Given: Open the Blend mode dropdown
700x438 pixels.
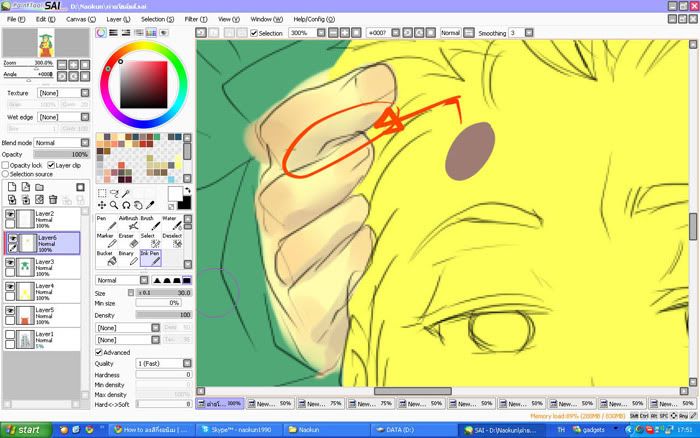Looking at the screenshot, I should coord(60,143).
